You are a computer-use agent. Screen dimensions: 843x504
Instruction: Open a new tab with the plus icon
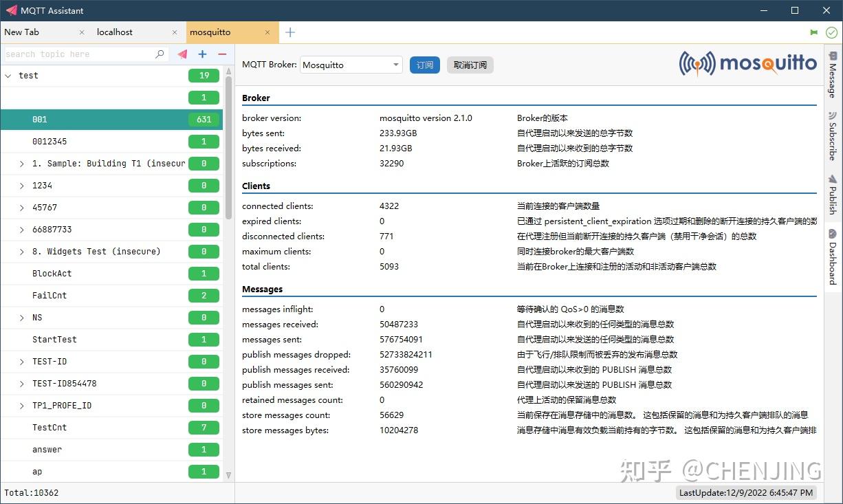point(289,32)
